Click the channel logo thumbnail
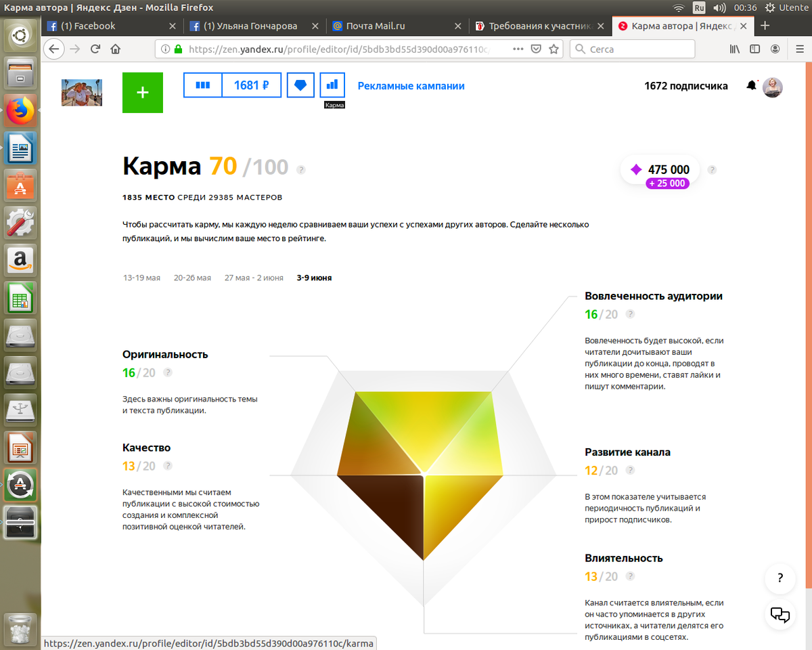812x650 pixels. coord(82,92)
